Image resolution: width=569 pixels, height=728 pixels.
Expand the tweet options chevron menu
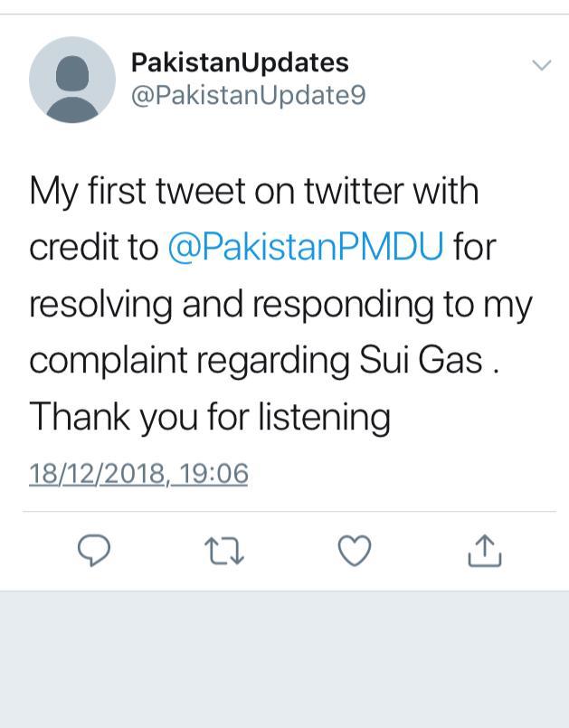coord(541,65)
